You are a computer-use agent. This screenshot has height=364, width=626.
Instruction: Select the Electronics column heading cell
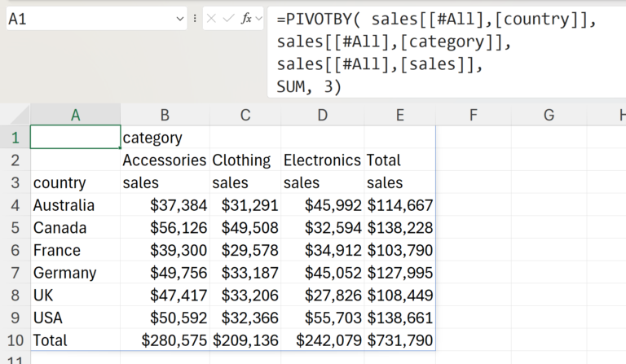pos(322,160)
